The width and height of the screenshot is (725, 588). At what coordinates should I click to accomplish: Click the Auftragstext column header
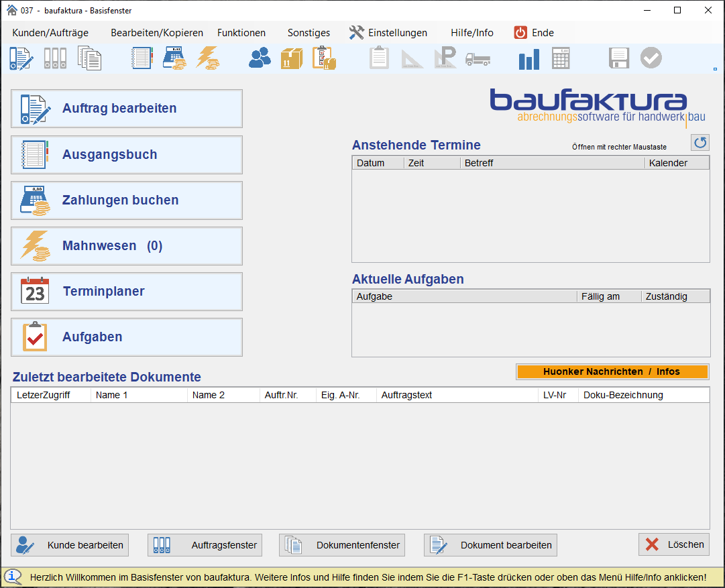tap(457, 395)
